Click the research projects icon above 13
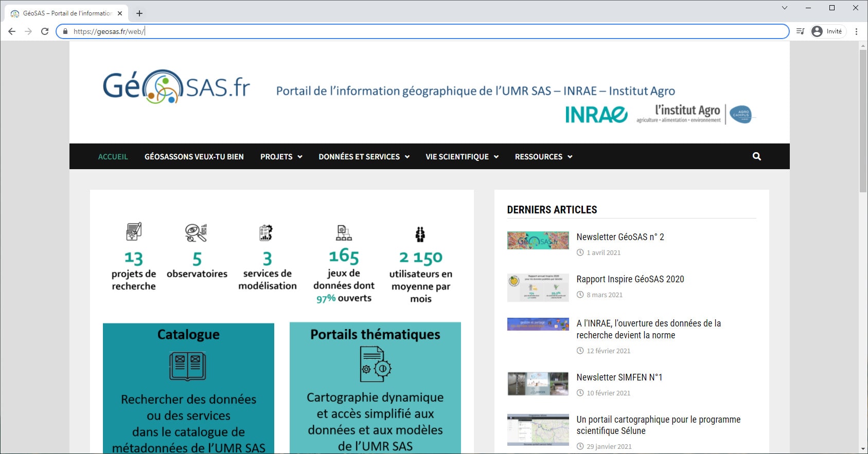The image size is (868, 454). (134, 232)
